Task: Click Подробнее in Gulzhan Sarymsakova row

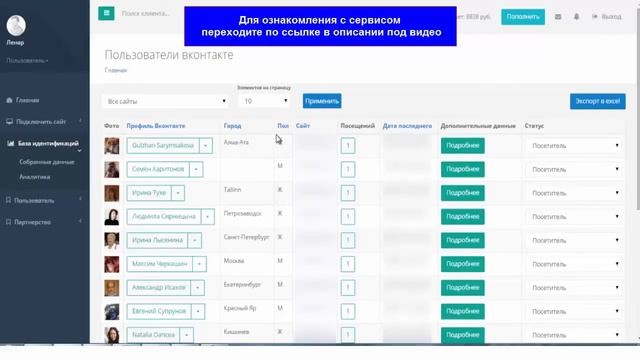Action: click(462, 146)
